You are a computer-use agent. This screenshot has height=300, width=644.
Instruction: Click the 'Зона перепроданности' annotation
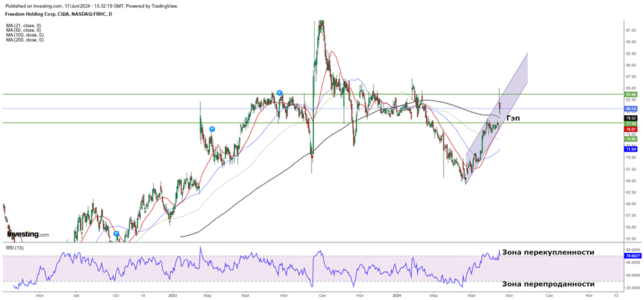coord(548,284)
